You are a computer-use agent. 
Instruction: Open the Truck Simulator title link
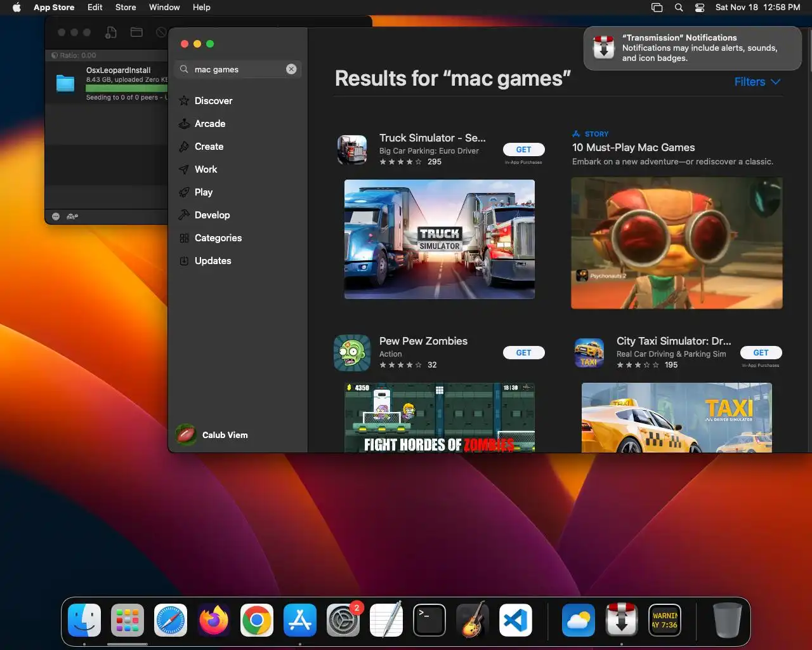pos(433,138)
